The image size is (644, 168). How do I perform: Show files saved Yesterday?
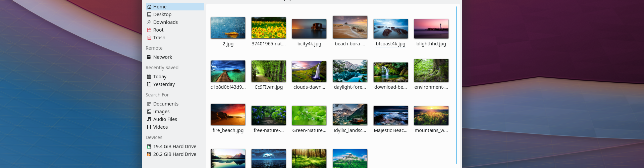click(x=164, y=84)
